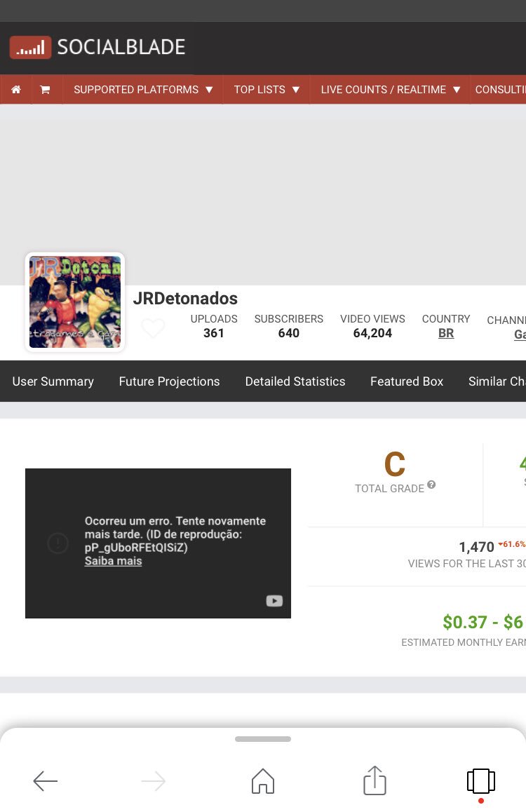The image size is (526, 812).
Task: Tap the bottom sheet drag handle
Action: click(x=263, y=739)
